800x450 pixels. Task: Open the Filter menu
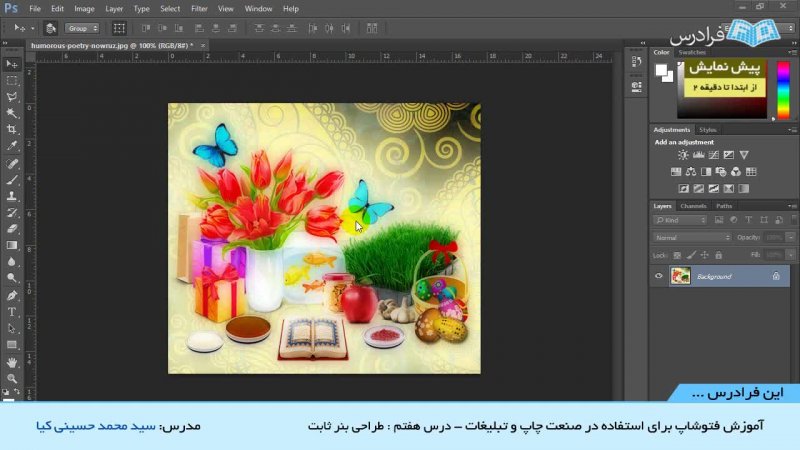pos(199,8)
